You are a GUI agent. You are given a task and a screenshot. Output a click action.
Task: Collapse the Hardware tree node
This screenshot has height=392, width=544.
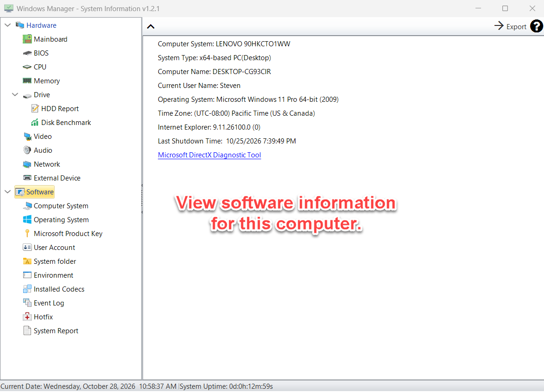pos(7,25)
